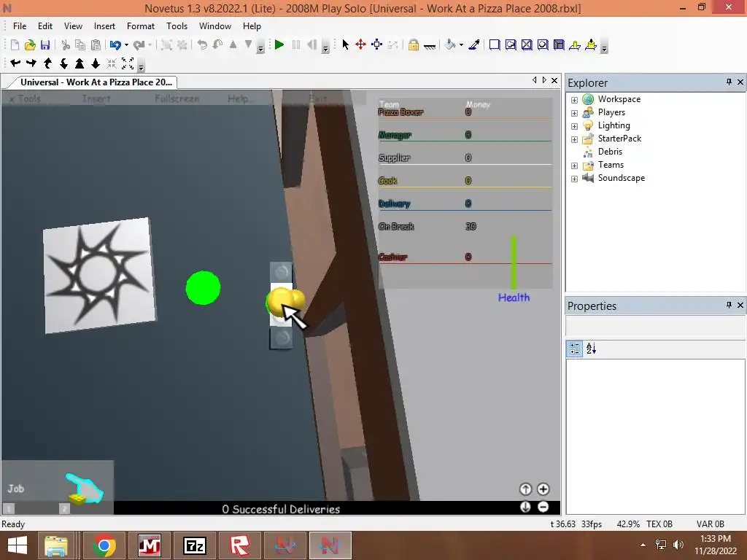Zoom out with minus camera button
This screenshot has height=560, width=747.
[x=543, y=507]
